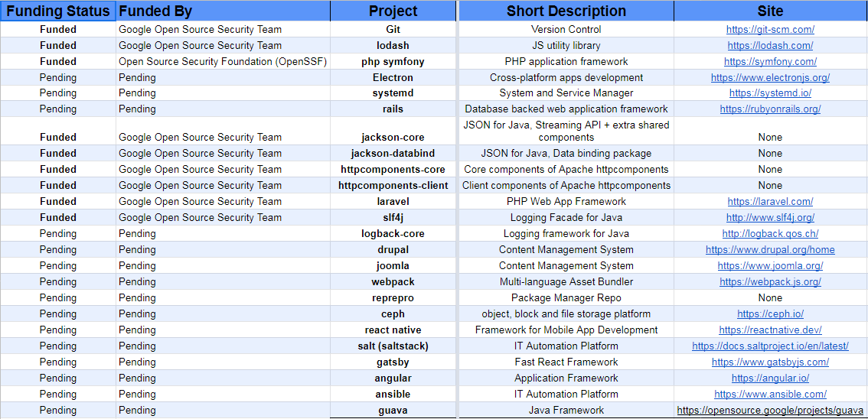Select the Fast React Framework description cell

(x=566, y=362)
